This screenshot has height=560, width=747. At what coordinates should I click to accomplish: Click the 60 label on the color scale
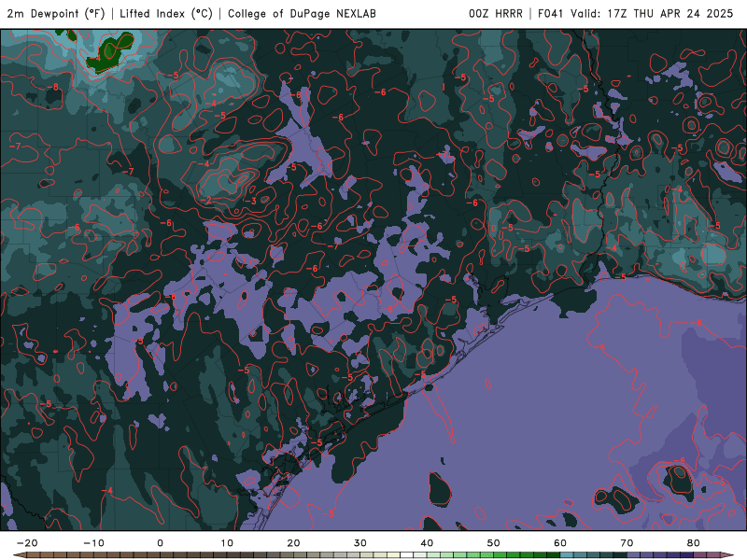coord(560,543)
